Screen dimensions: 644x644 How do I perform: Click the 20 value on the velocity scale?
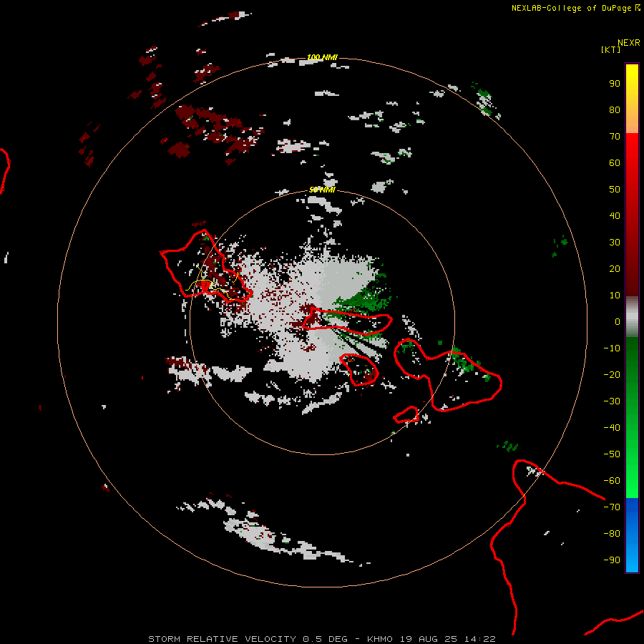pos(615,268)
